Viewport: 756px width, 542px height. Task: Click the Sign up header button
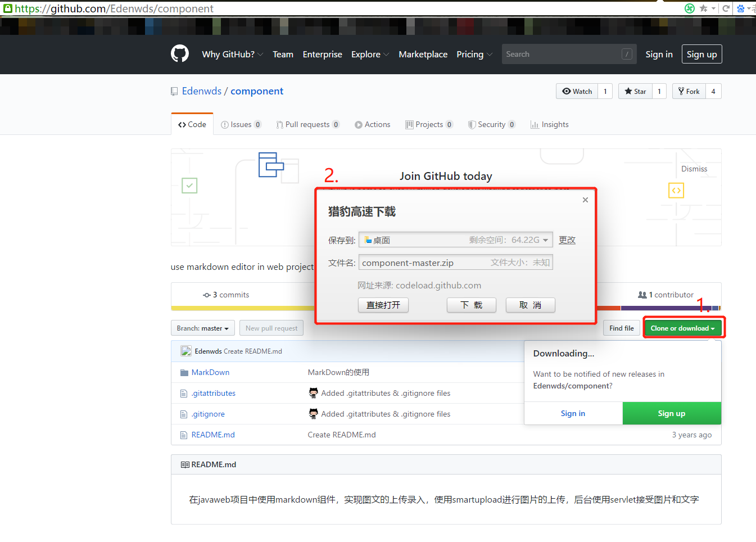coord(701,54)
